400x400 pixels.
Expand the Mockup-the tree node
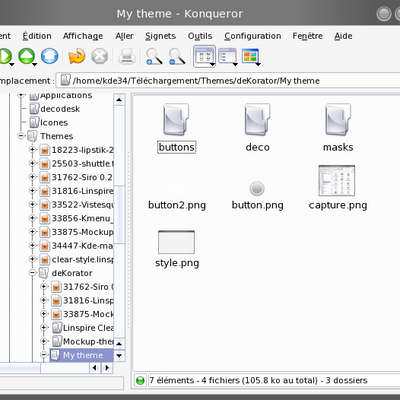click(x=44, y=341)
